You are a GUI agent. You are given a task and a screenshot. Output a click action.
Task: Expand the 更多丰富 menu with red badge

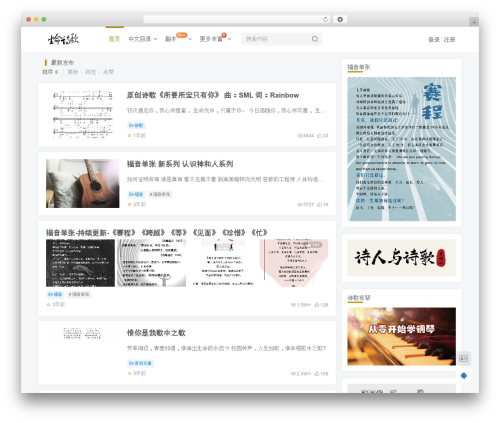[x=215, y=39]
